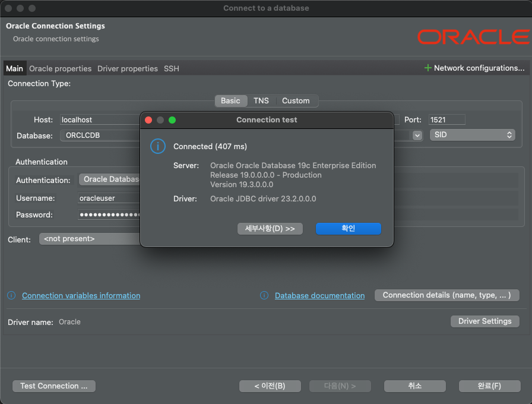Open Authentication Oracle Database dropdown
The image size is (532, 404).
tap(110, 179)
